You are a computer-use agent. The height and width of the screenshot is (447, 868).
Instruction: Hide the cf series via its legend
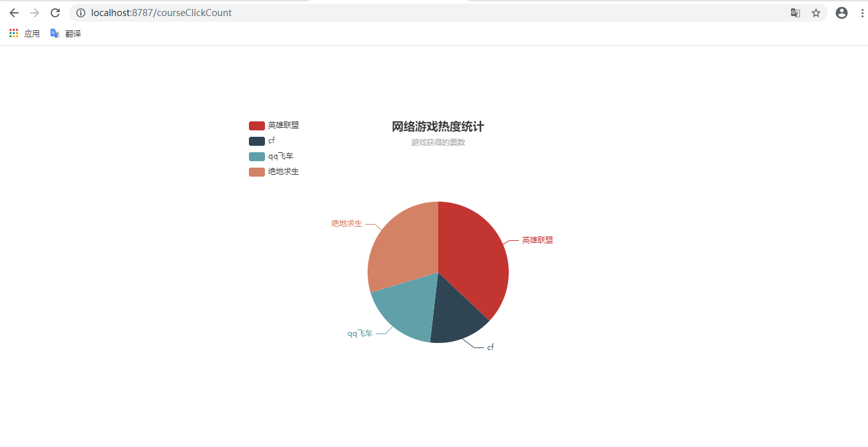click(263, 141)
